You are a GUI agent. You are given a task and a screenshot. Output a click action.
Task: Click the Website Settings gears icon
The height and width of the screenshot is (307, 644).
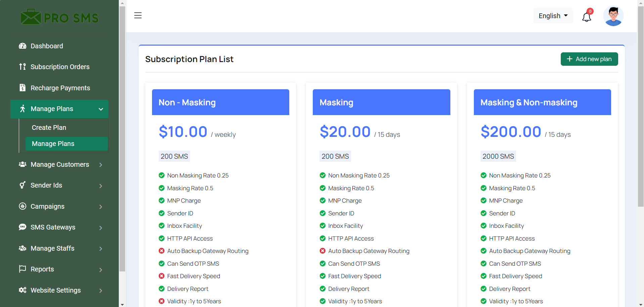click(x=22, y=290)
